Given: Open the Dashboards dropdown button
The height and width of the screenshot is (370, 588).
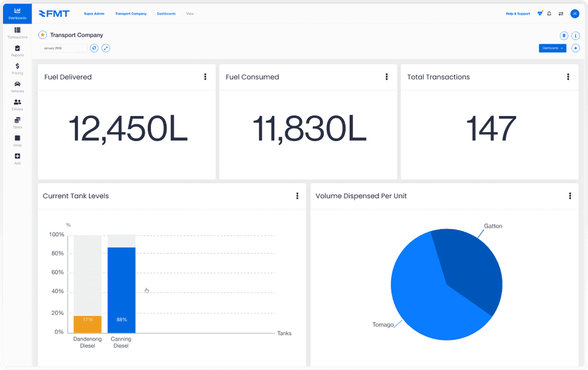Looking at the screenshot, I should click(552, 48).
